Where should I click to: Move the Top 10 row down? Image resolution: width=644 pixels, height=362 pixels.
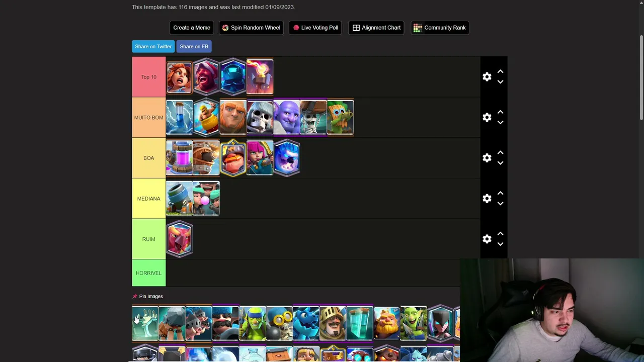[x=500, y=82]
